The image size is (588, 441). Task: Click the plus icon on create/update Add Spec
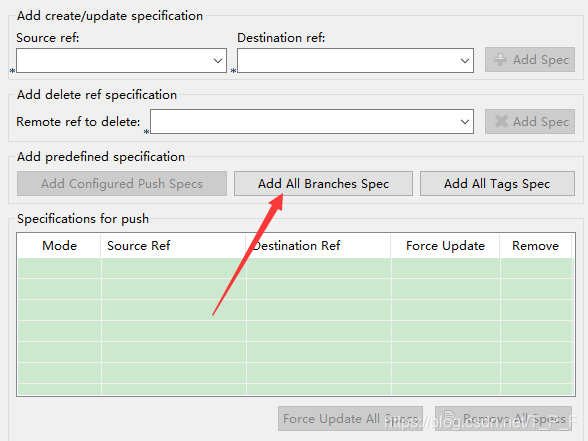[500, 60]
